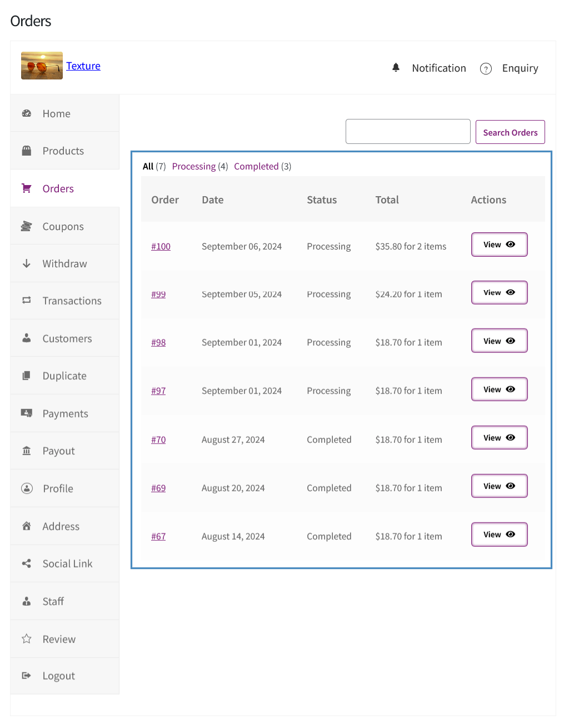
Task: Click the eye icon on order #67's View button
Action: pyautogui.click(x=512, y=534)
